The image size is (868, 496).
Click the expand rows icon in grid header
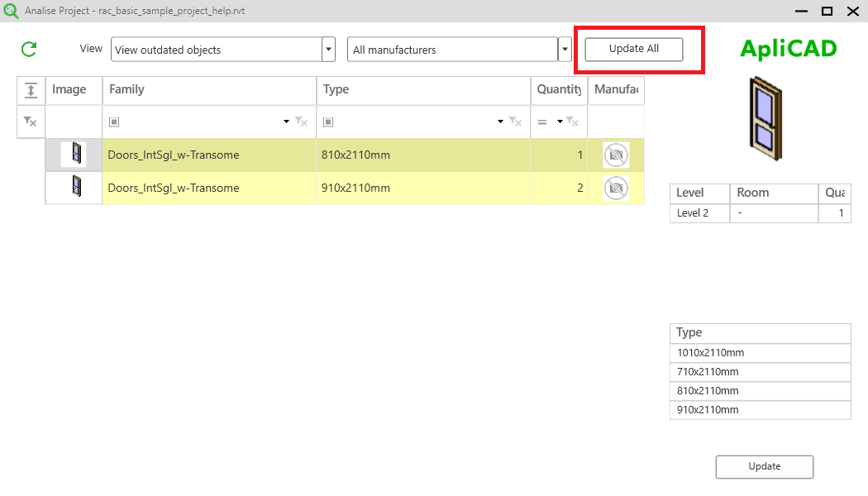[x=31, y=90]
